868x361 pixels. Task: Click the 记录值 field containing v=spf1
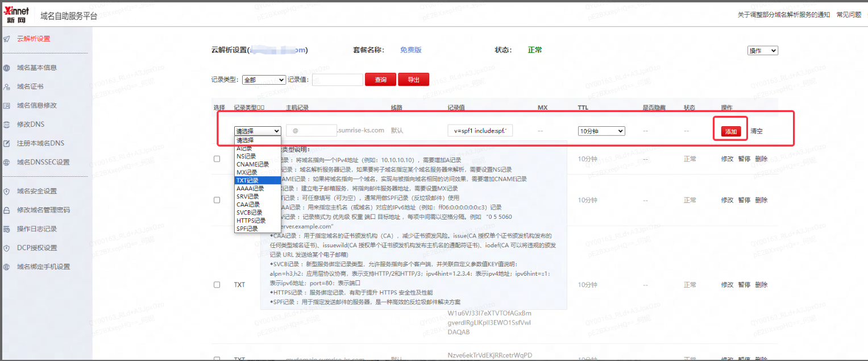[x=480, y=131]
